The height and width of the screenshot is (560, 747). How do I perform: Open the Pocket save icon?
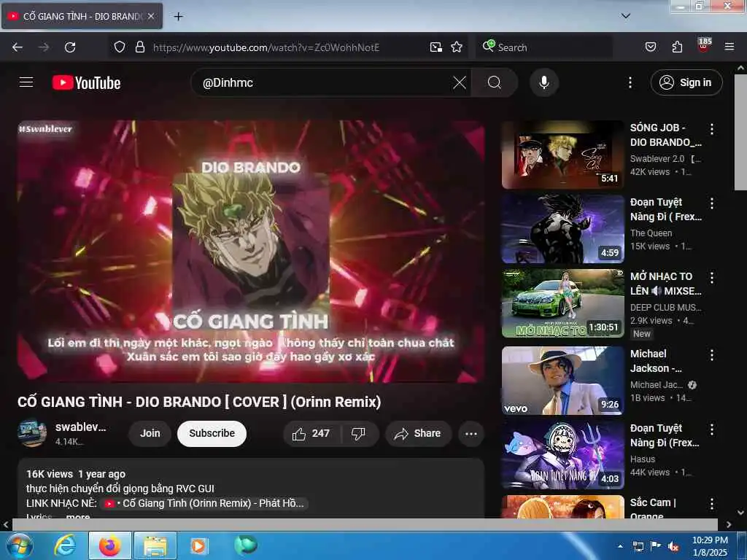click(x=650, y=47)
